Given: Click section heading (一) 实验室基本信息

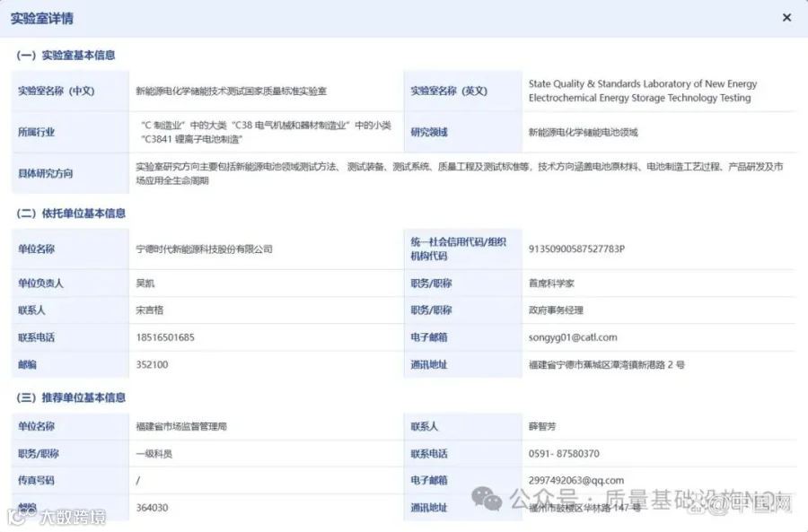Looking at the screenshot, I should [x=66, y=55].
